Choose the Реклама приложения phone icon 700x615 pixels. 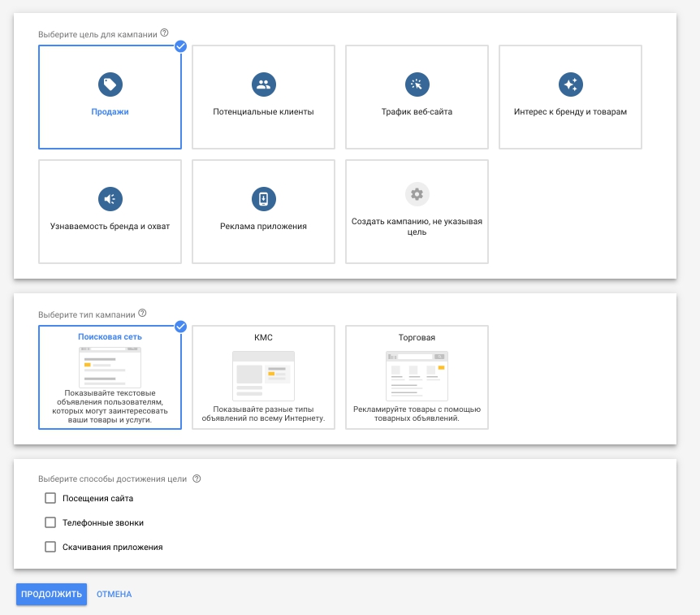263,198
